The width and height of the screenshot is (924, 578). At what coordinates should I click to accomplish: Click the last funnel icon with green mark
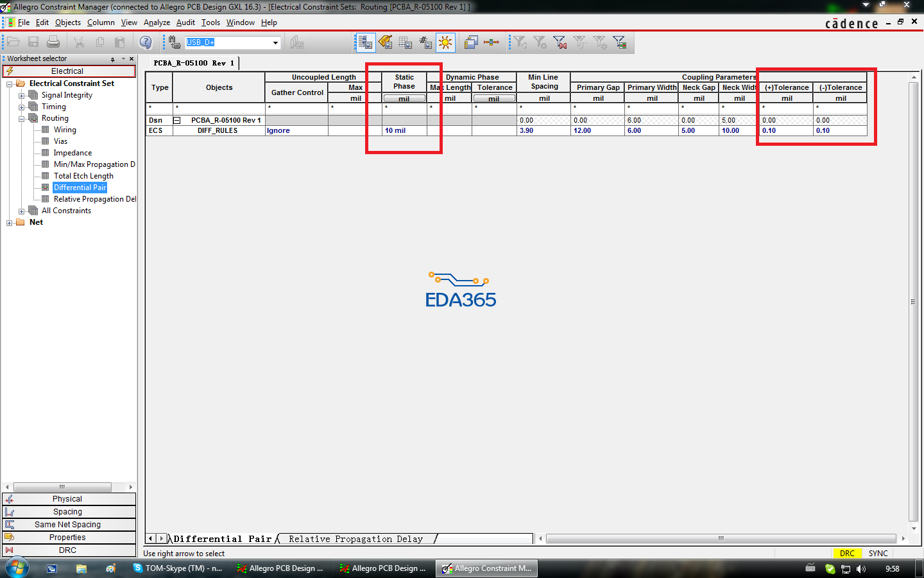tap(619, 42)
